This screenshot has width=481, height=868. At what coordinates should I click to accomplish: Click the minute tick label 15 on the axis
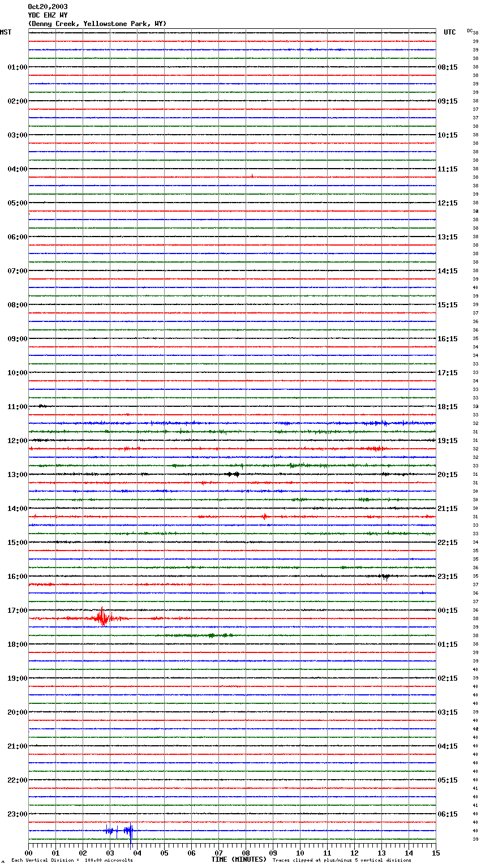coord(436,853)
